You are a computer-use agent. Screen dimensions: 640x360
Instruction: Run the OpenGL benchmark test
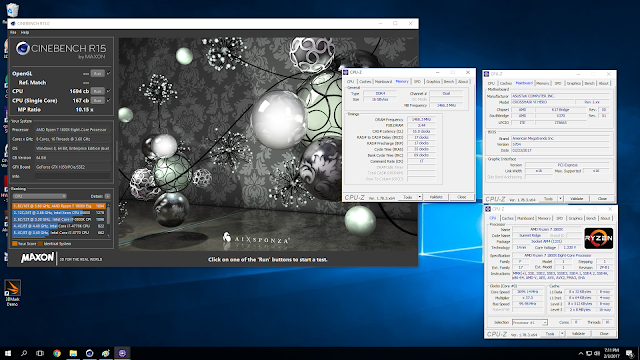pos(97,74)
